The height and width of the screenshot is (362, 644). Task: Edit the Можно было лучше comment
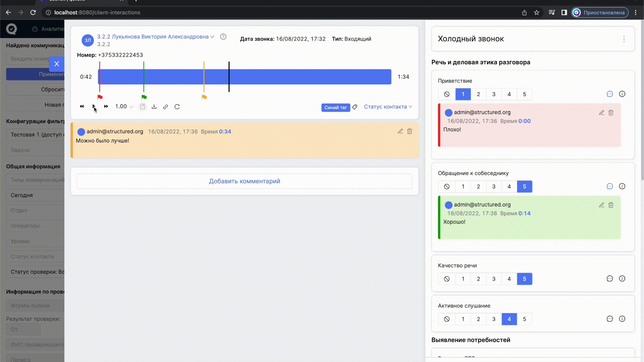(x=400, y=131)
